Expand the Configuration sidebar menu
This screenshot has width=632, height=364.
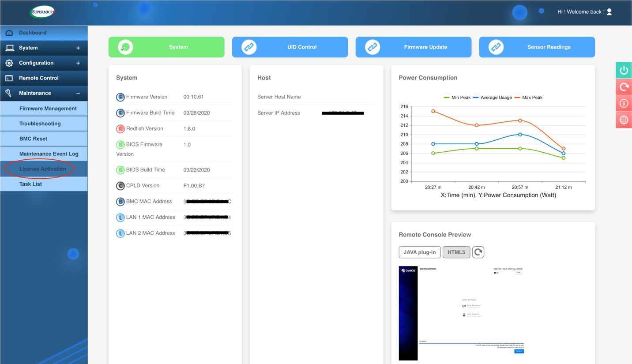pyautogui.click(x=78, y=63)
